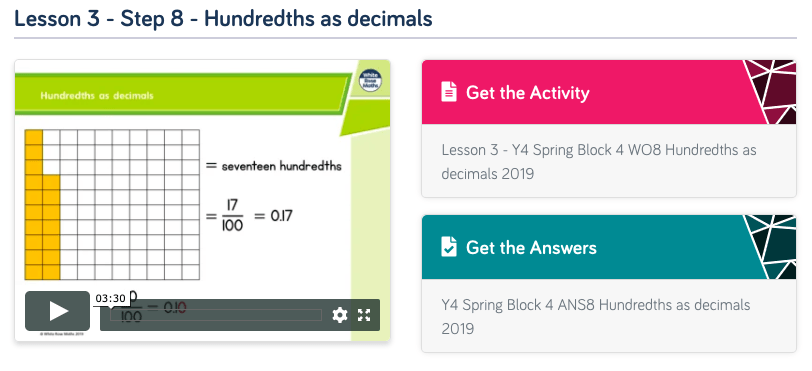Viewport: 812px width, 371px height.
Task: Open the Get the Answers card
Action: click(608, 247)
